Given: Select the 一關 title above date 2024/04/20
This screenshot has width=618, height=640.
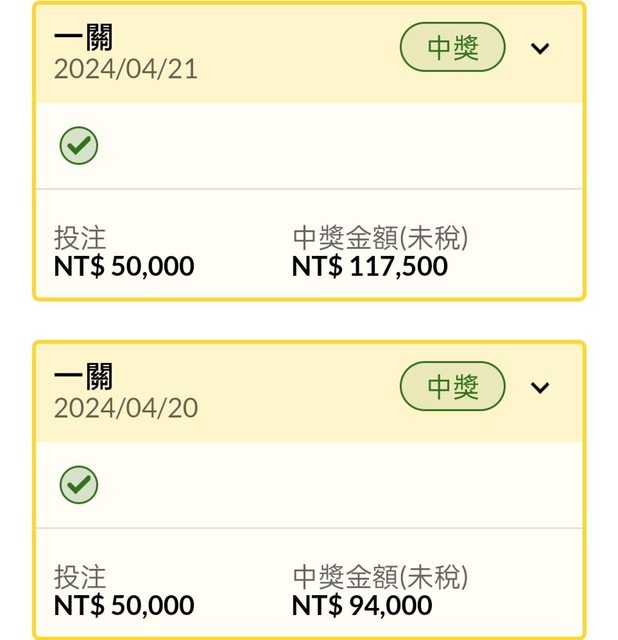Looking at the screenshot, I should pyautogui.click(x=83, y=377).
